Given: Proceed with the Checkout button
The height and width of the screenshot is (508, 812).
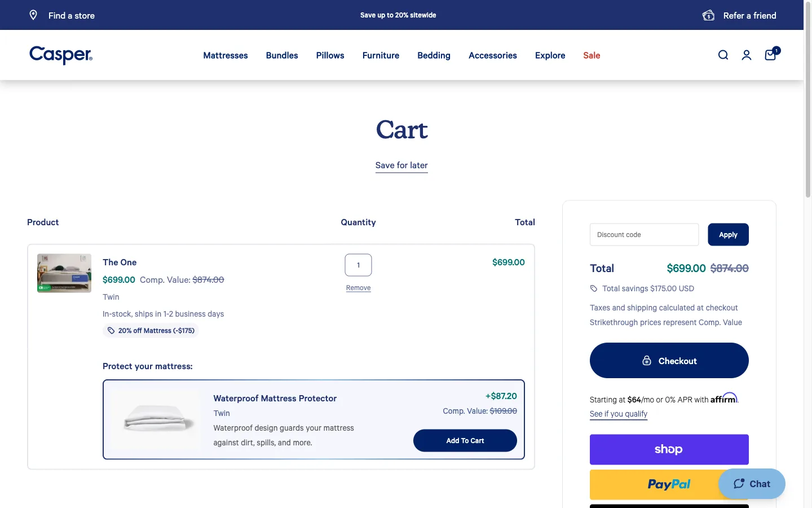Looking at the screenshot, I should 669,361.
